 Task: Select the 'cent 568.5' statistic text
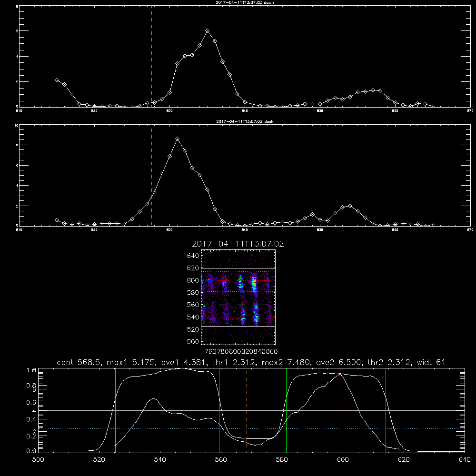[79, 362]
